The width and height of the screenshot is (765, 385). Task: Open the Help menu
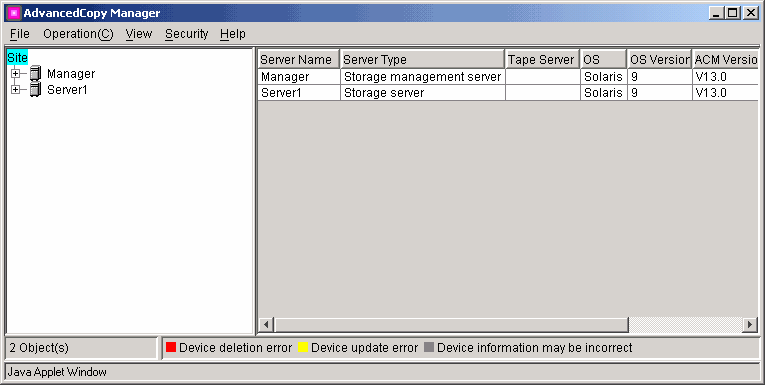(x=233, y=34)
